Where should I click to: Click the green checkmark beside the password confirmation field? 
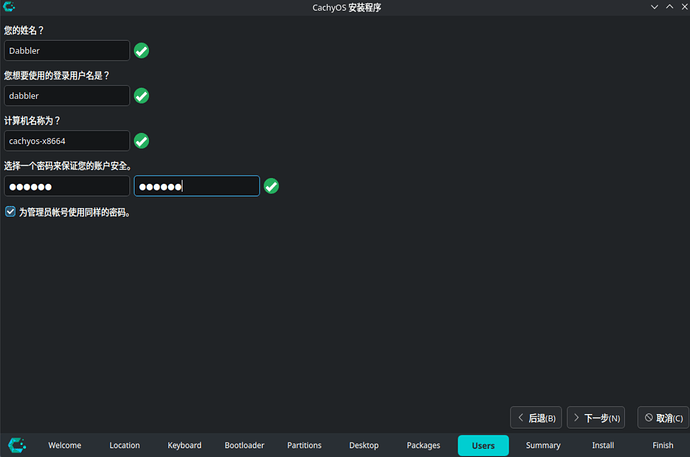click(271, 186)
